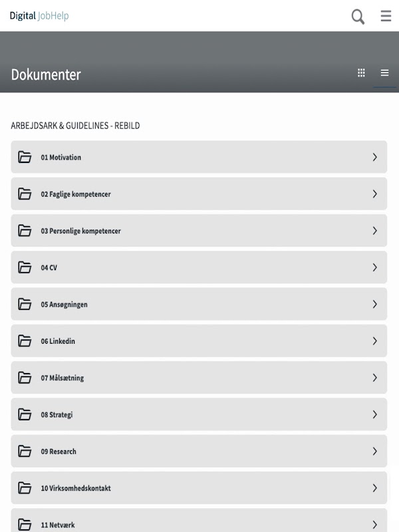Open the hamburger menu in header
399x532 pixels.
tap(386, 15)
